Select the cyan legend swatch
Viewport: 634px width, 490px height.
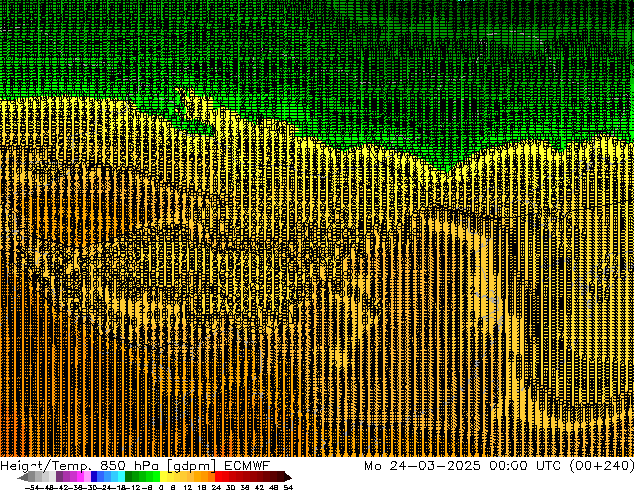tap(121, 477)
